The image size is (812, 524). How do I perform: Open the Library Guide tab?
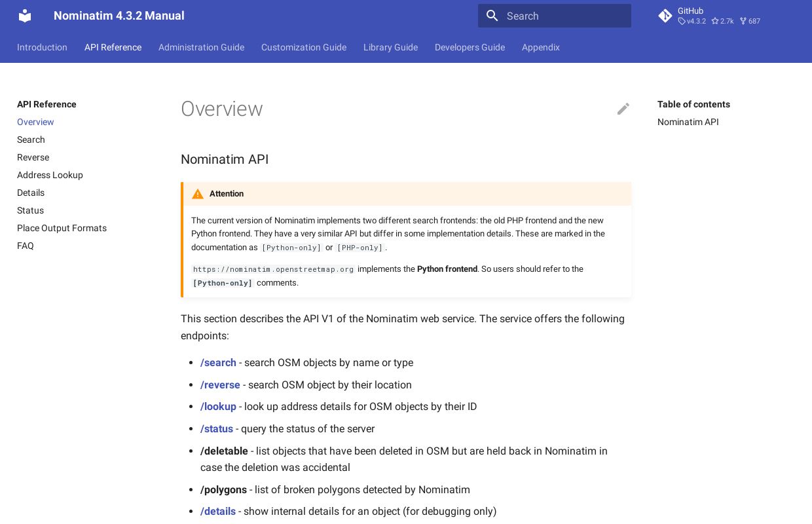(x=390, y=47)
